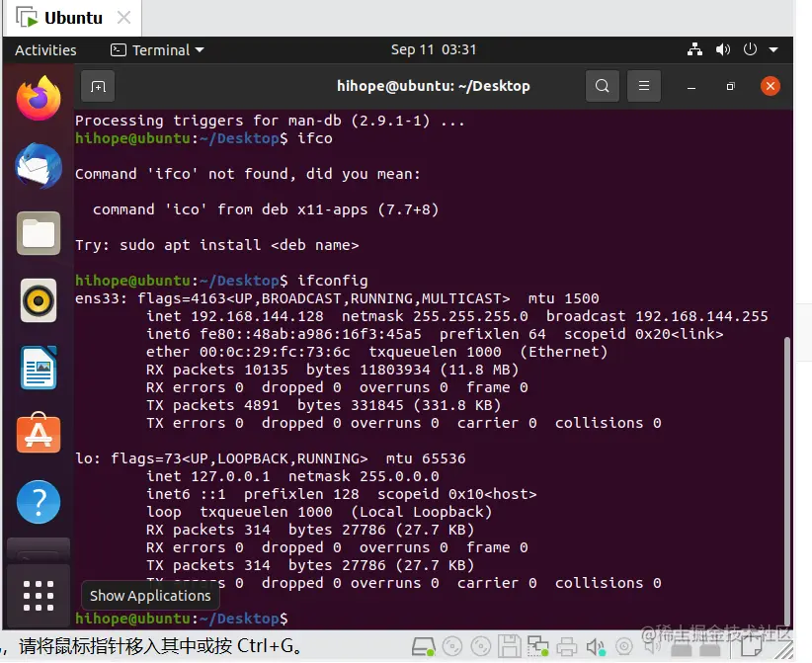Click Activities in the top bar
Screen dimensions: 812x663
pyautogui.click(x=45, y=49)
